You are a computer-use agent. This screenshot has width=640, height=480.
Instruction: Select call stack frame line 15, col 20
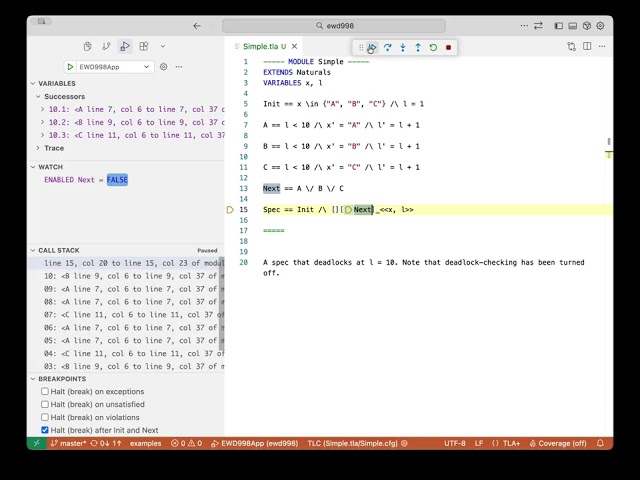tap(126, 263)
